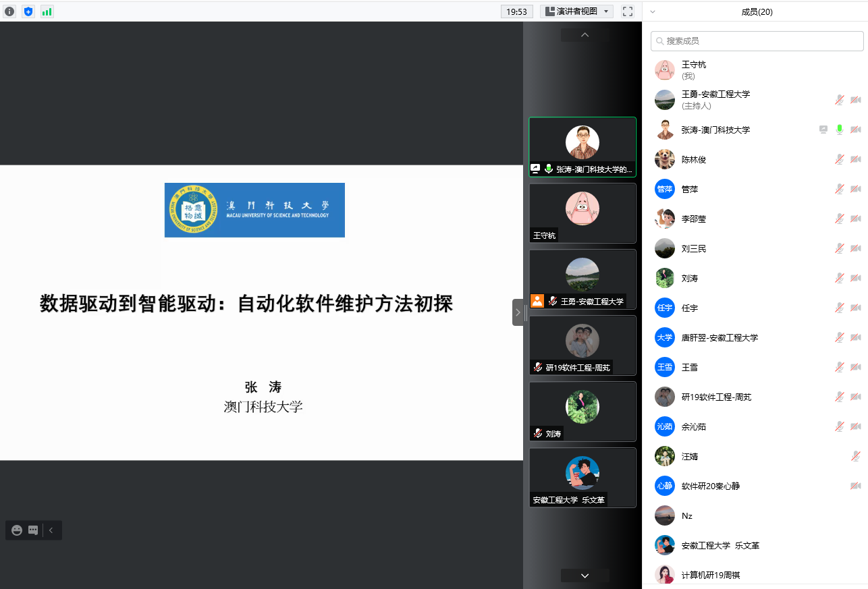Toggle camera for 王勇-安徽工程大学 in list
This screenshot has height=589, width=868.
(x=855, y=100)
